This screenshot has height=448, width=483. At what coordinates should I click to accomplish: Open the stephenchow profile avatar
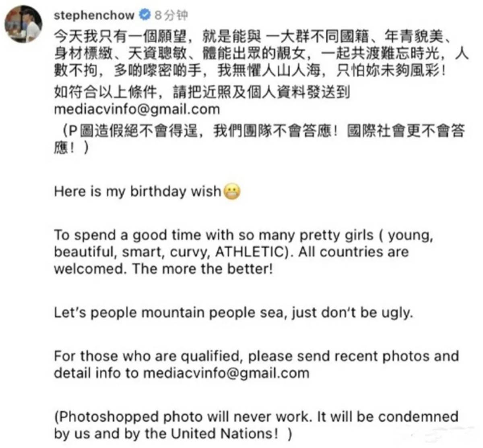pyautogui.click(x=23, y=24)
